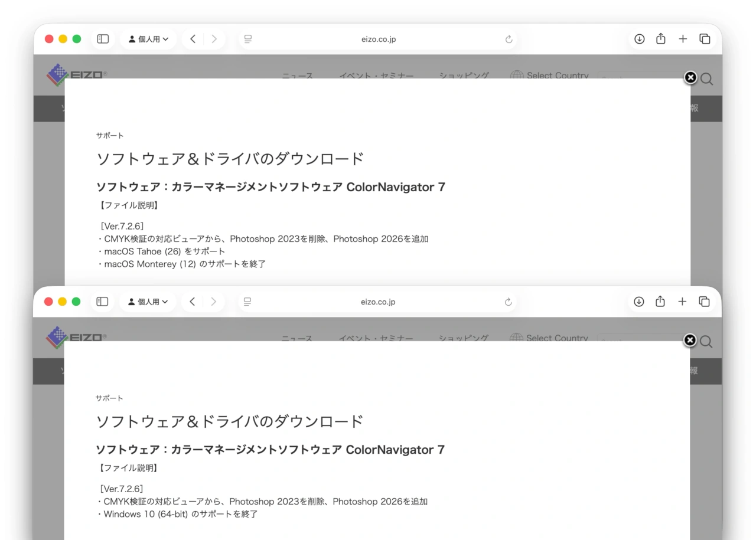Toggle the sidebar in the bottom Safari window
Viewport: 756px width, 540px height.
coord(102,302)
